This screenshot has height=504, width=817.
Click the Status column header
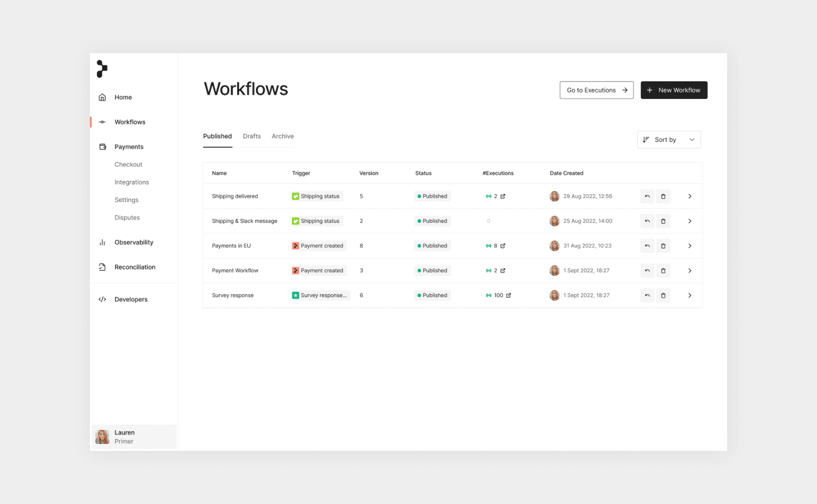point(423,173)
